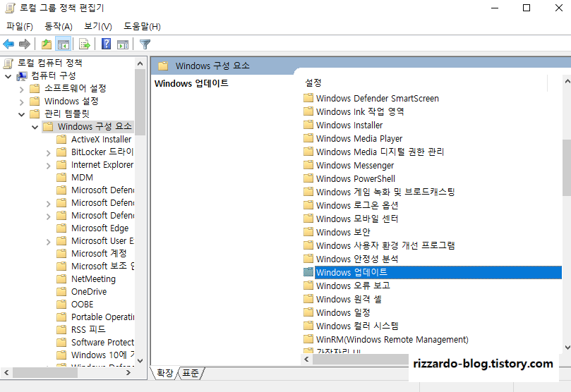The height and width of the screenshot is (392, 571).
Task: Click the Windows 원격 셸 folder icon
Action: tap(308, 298)
